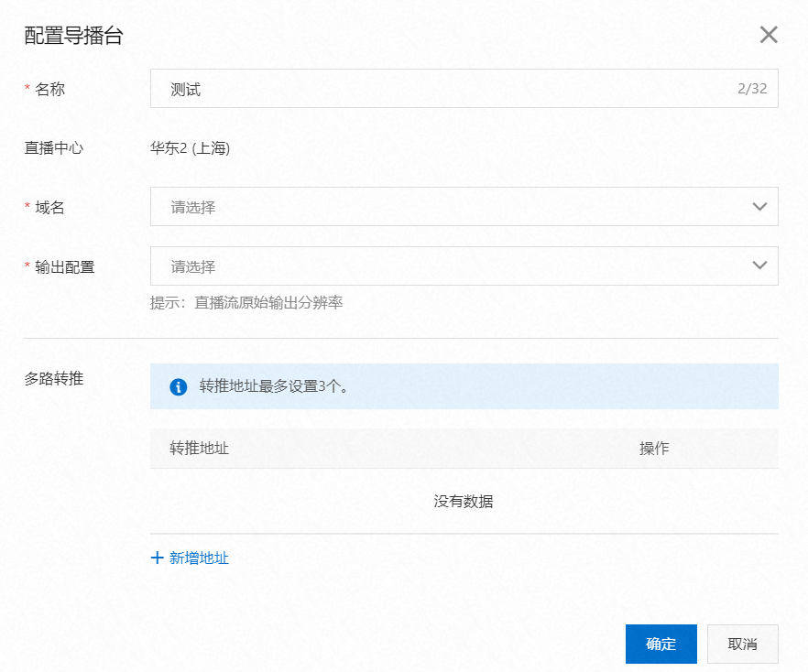
Task: Click the 取消 button to cancel
Action: pyautogui.click(x=742, y=644)
